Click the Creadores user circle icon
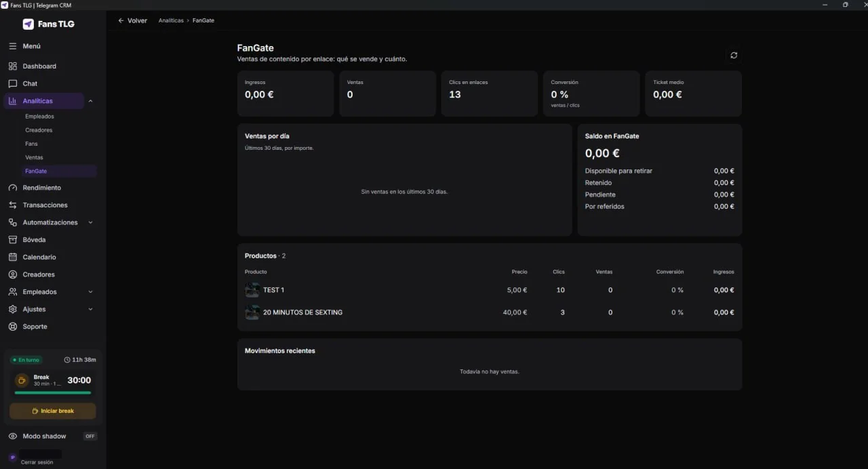Viewport: 868px width, 469px height. point(13,274)
